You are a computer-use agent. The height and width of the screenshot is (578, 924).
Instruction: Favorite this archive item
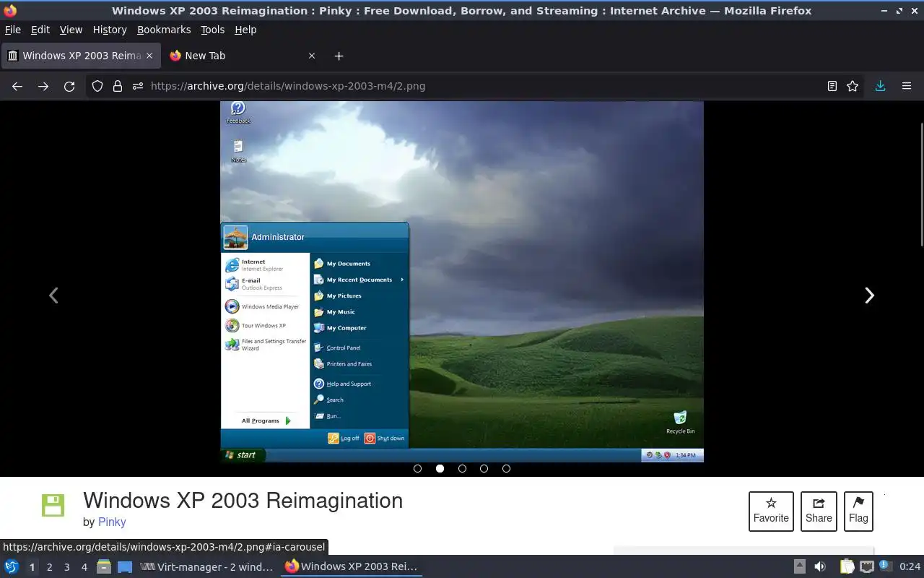pyautogui.click(x=771, y=511)
